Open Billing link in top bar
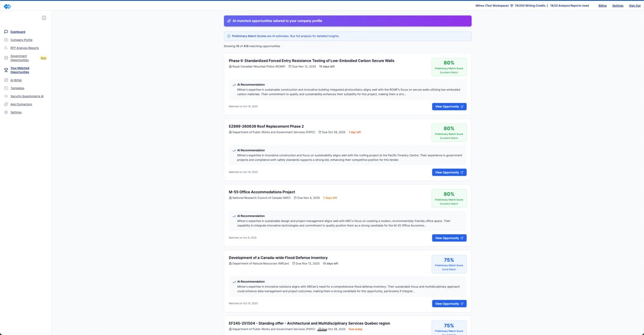644x335 pixels. pyautogui.click(x=603, y=6)
